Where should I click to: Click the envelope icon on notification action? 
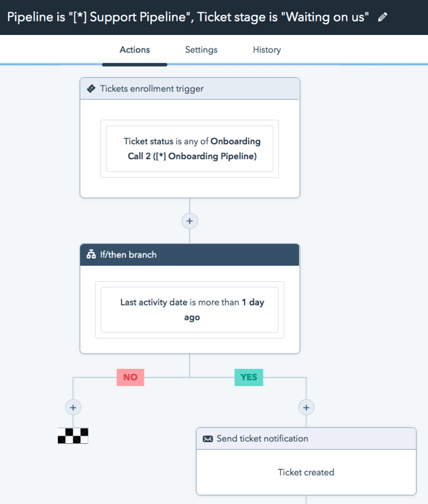click(208, 439)
